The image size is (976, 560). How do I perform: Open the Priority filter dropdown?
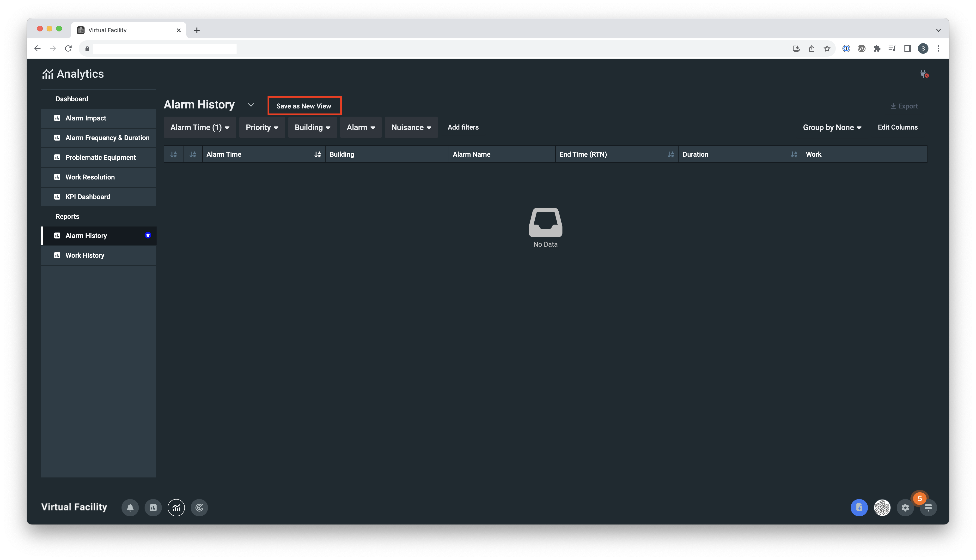(262, 127)
